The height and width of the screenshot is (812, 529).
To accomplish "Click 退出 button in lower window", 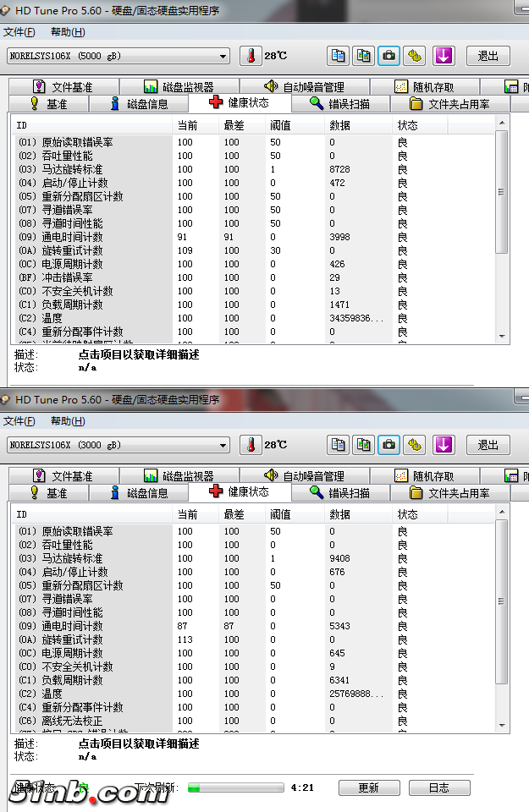I will tap(488, 445).
